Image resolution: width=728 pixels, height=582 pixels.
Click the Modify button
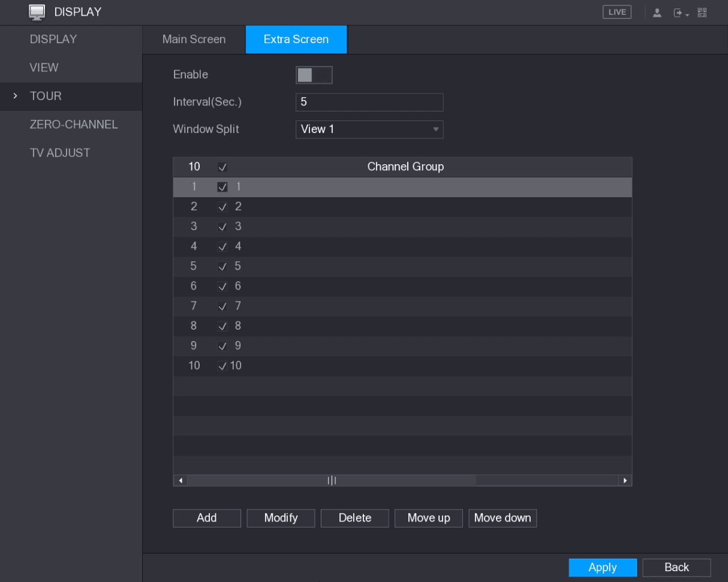coord(281,518)
